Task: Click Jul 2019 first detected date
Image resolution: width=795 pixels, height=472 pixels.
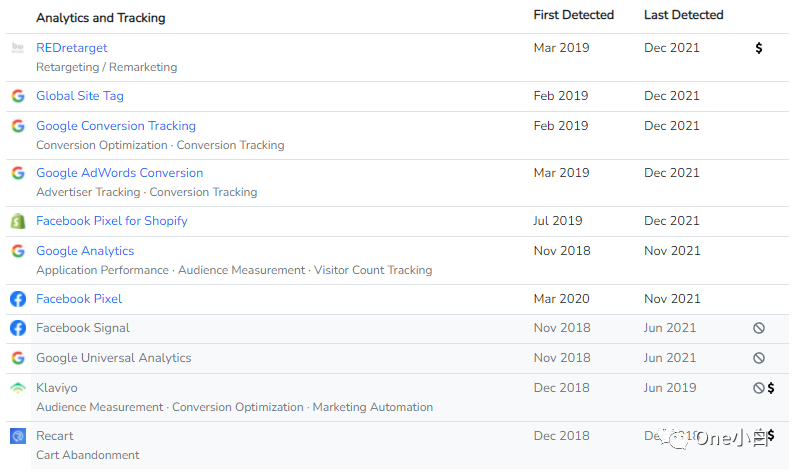Action: [558, 221]
